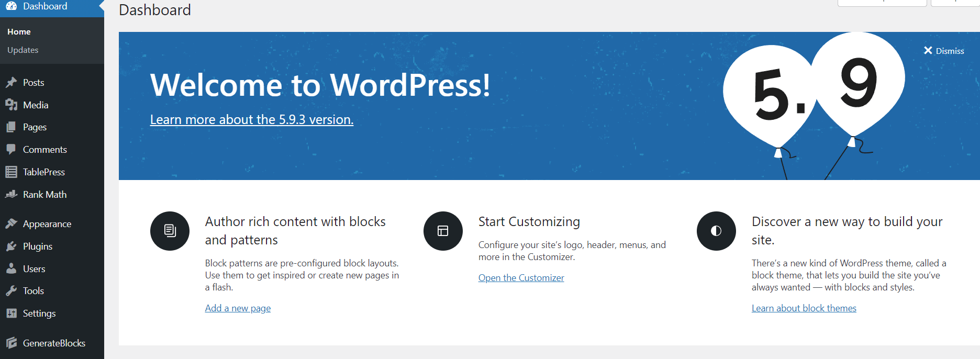Click the Settings sliders icon

[11, 313]
